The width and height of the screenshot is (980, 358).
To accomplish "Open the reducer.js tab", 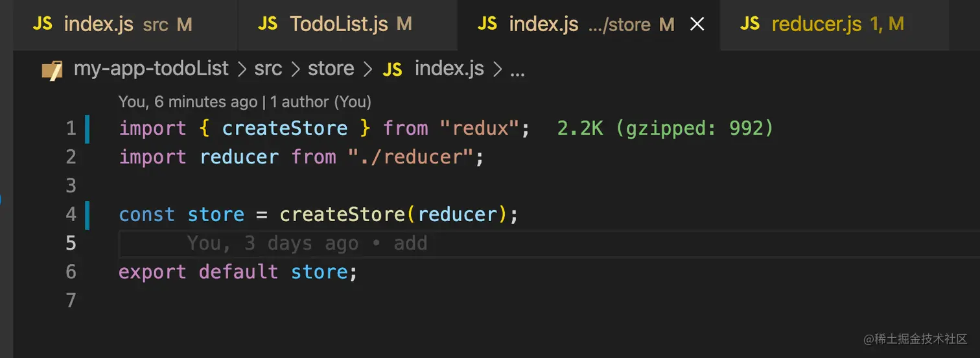I will (816, 25).
